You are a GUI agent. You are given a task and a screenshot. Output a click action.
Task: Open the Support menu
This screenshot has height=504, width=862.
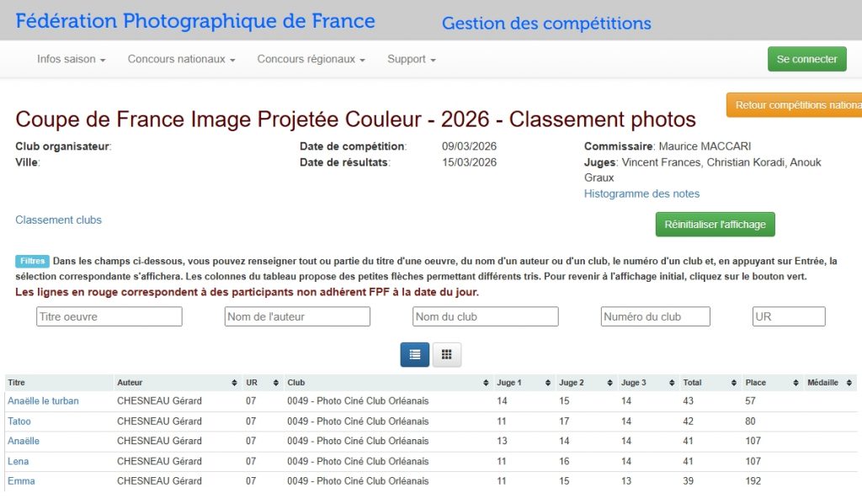click(x=411, y=60)
